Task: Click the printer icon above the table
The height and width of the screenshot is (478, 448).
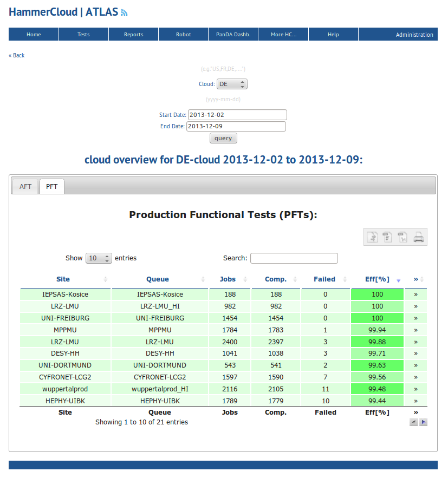Action: [x=418, y=237]
